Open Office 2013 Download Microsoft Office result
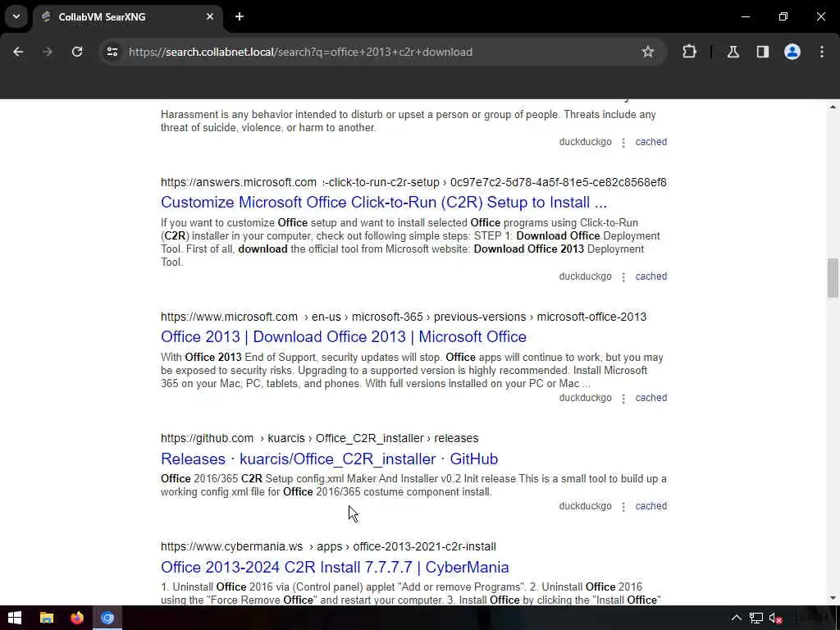Image resolution: width=840 pixels, height=630 pixels. [x=344, y=337]
